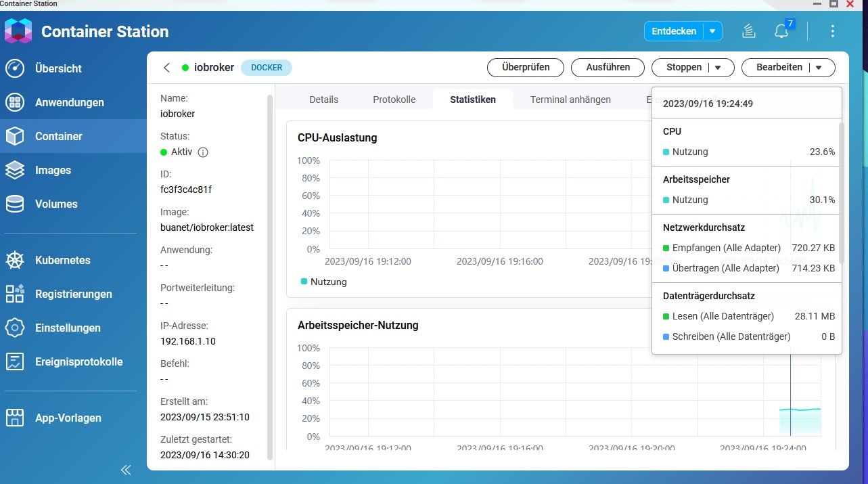Click the CPU-Auslastung chart title
This screenshot has width=868, height=484.
click(x=338, y=138)
